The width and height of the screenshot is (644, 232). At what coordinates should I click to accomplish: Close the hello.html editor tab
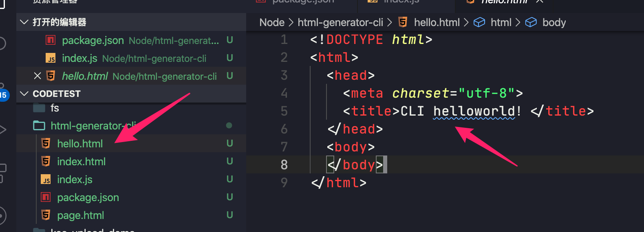540,2
